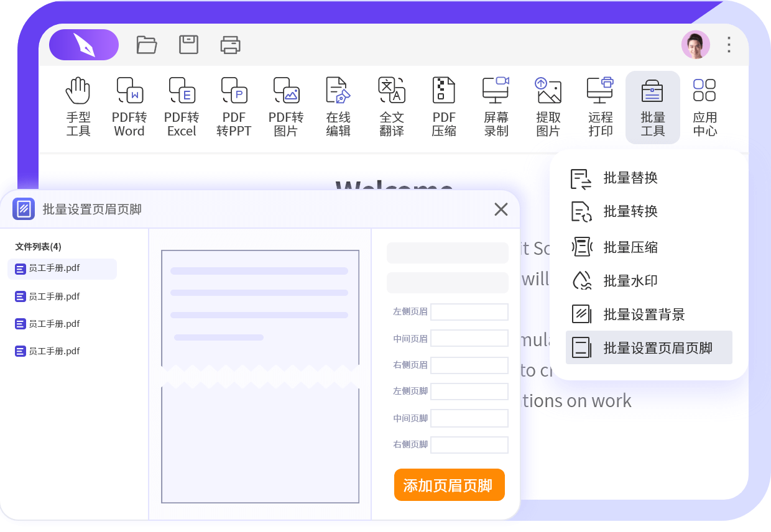Click the 左侧页脚 input field
Viewport: 771px width, 532px height.
coord(469,392)
